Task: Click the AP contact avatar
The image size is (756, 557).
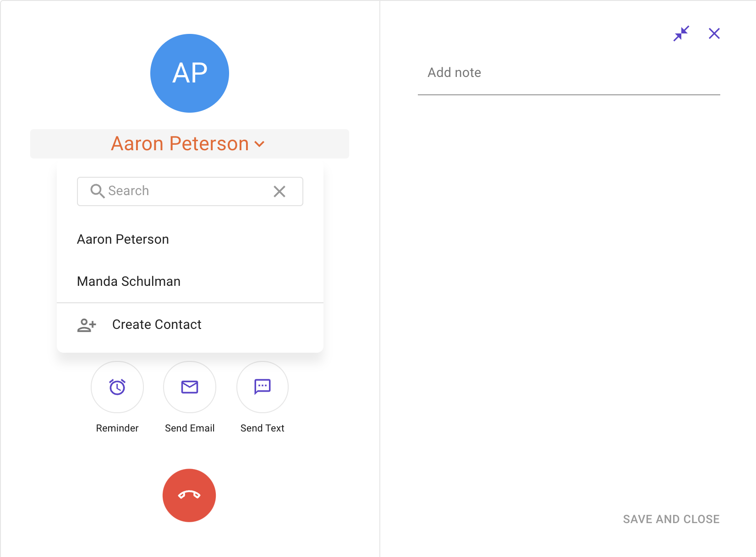Action: click(189, 73)
